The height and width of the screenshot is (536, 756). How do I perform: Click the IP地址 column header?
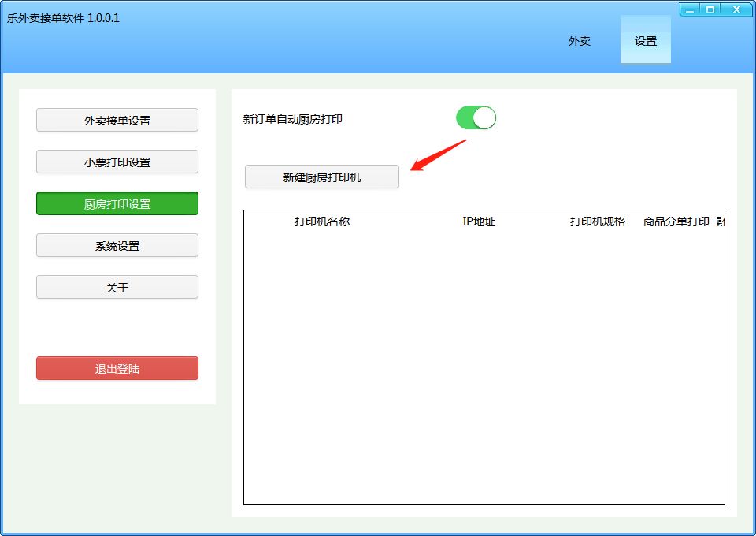[479, 221]
